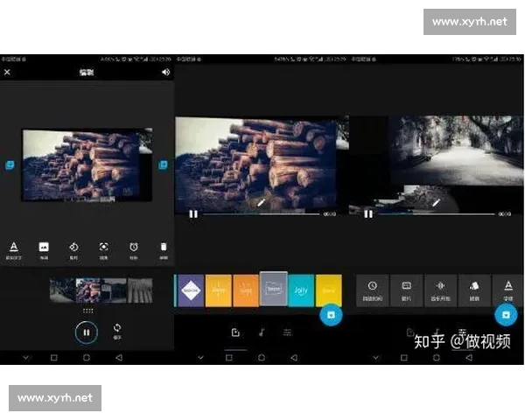This screenshot has width=525, height=420.
Task: Toggle the speaker volume icon in editor header
Action: click(x=165, y=73)
